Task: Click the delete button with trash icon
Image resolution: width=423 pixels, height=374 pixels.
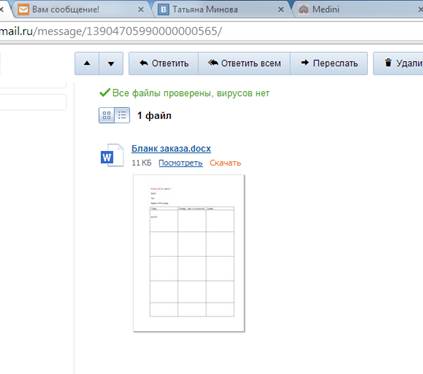Action: [398, 63]
